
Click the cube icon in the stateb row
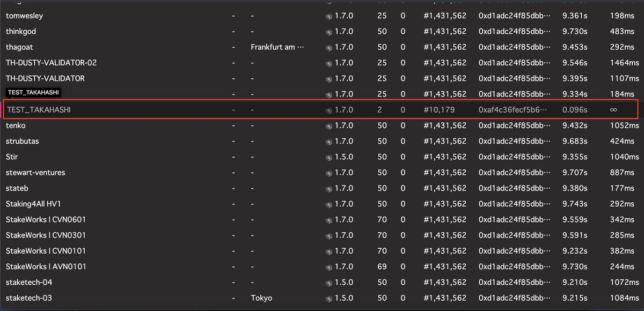329,188
